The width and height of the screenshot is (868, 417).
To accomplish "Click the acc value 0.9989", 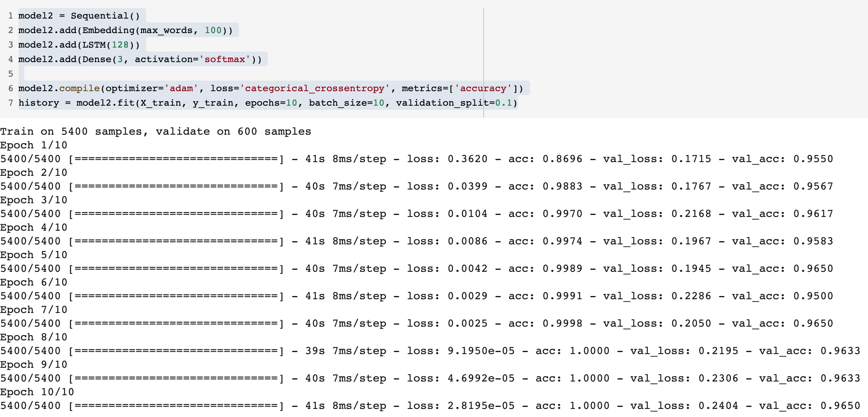I will point(563,269).
